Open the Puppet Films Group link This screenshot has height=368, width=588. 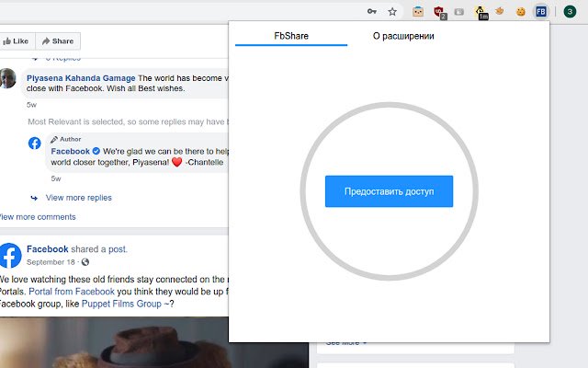click(x=121, y=304)
